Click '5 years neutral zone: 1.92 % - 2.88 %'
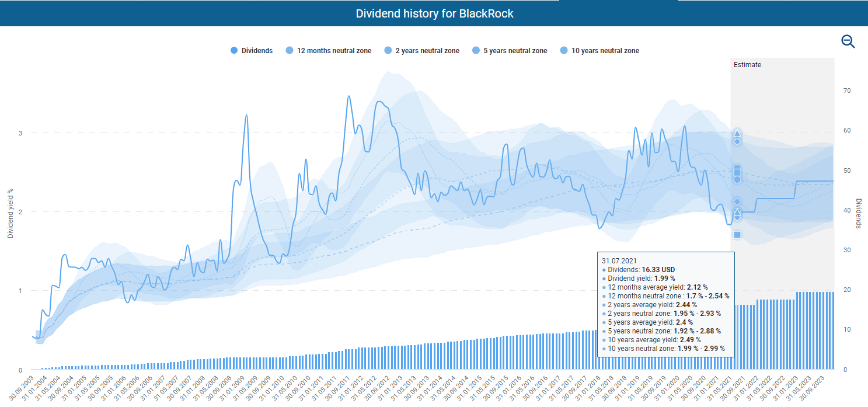This screenshot has height=407, width=868. click(x=663, y=331)
